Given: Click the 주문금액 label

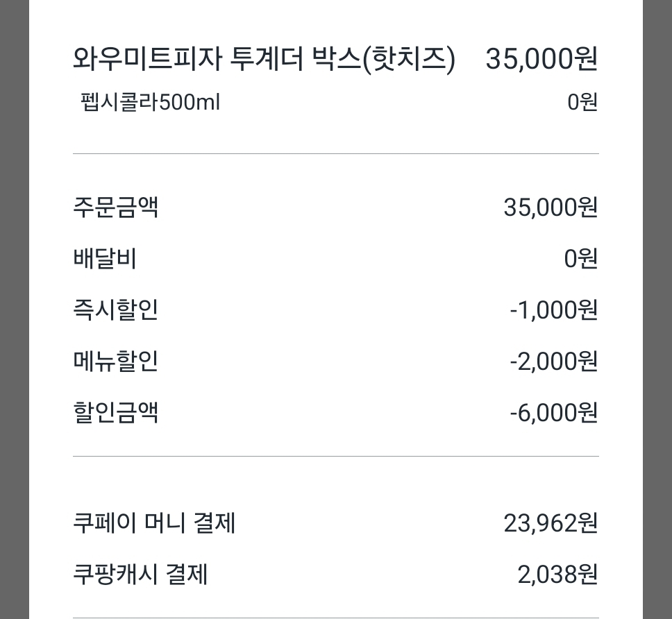Looking at the screenshot, I should click(x=116, y=207).
